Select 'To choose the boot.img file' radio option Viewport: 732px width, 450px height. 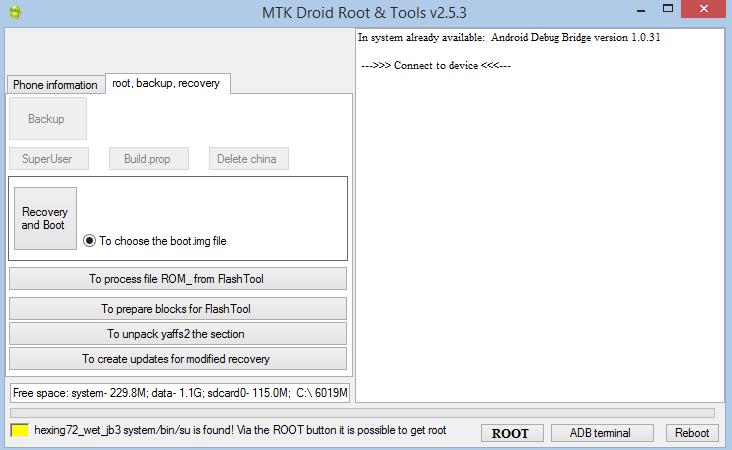tap(155, 241)
